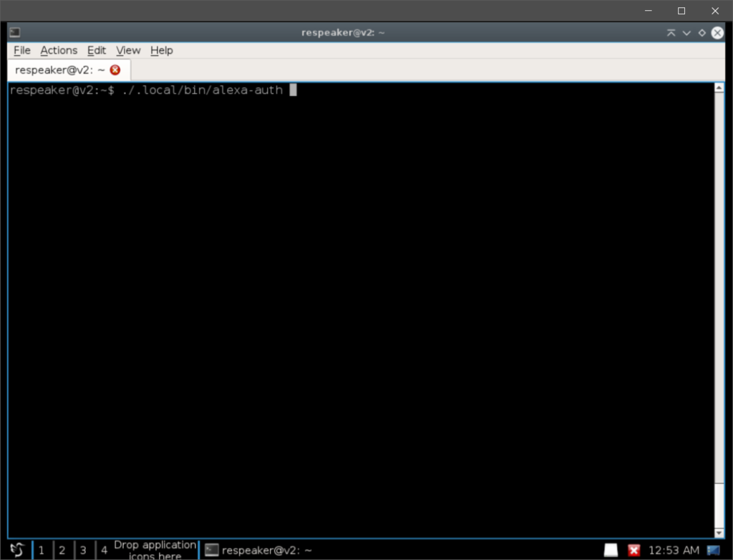
Task: Open the Edit menu
Action: [x=97, y=50]
